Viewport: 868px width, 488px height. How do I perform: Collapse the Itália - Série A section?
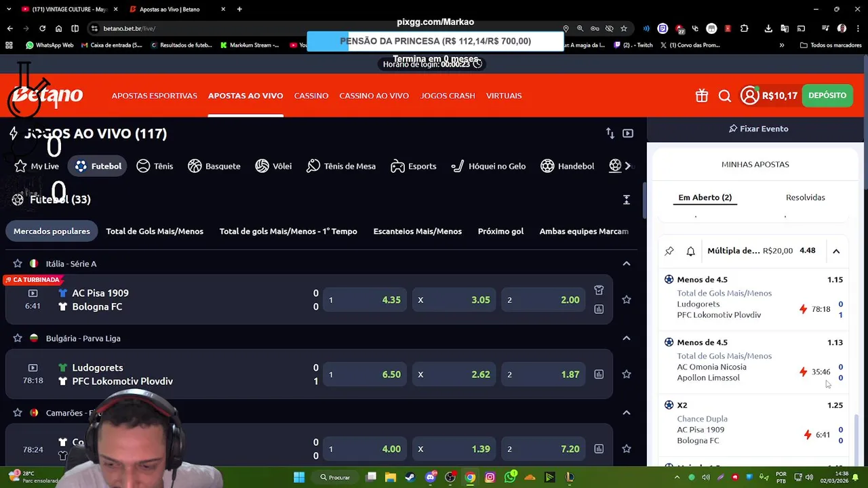click(627, 264)
